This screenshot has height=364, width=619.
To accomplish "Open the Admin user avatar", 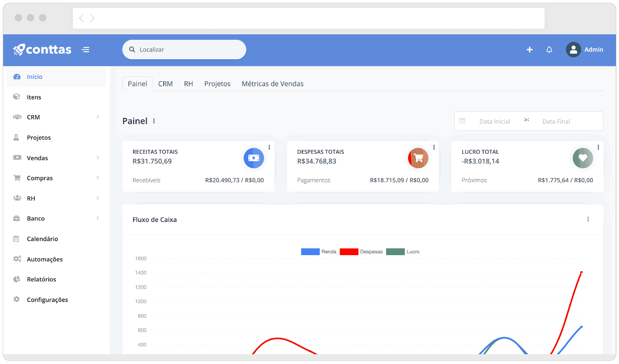I will pos(573,50).
